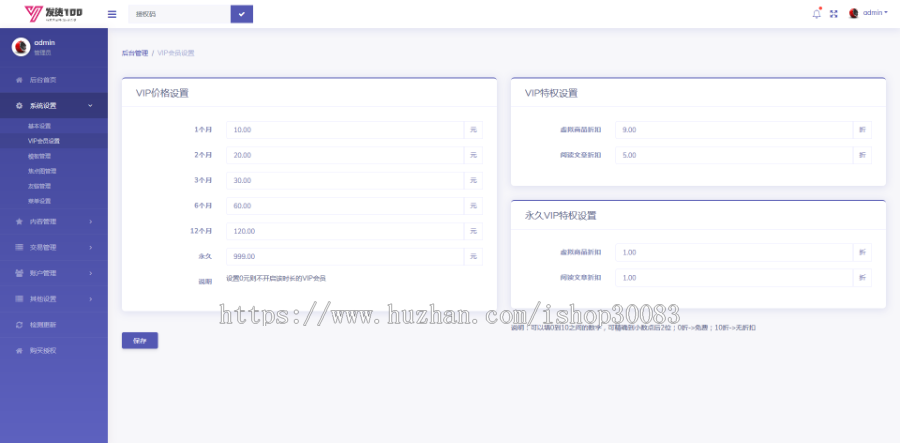Open the 购买授权 sidebar item
Viewport: 900px width, 443px height.
point(42,351)
